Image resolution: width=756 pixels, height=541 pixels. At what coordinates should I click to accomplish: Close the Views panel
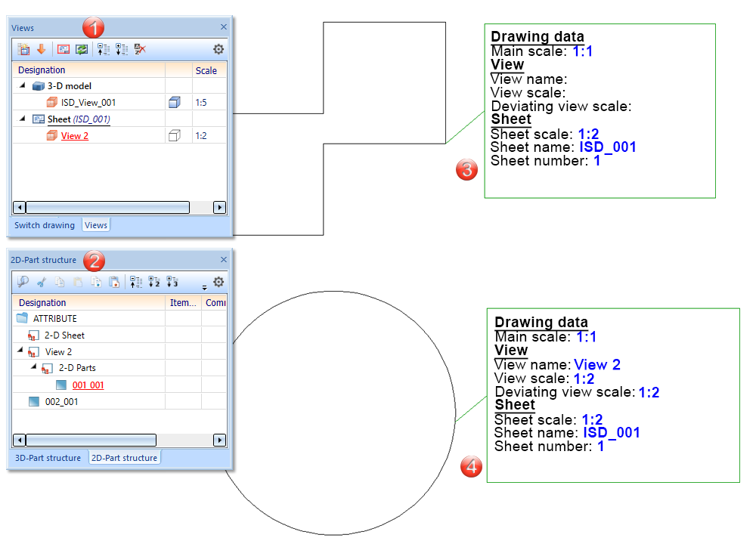(x=224, y=27)
